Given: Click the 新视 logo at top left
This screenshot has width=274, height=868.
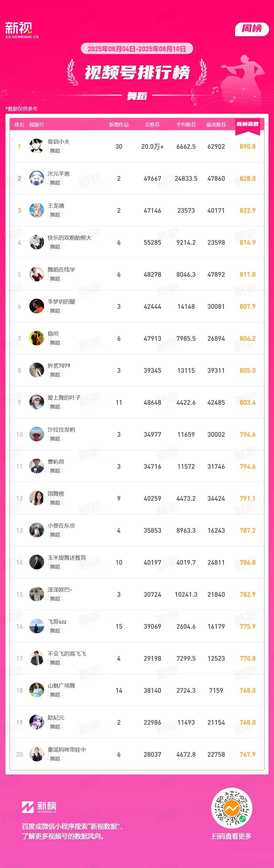Looking at the screenshot, I should (x=22, y=30).
